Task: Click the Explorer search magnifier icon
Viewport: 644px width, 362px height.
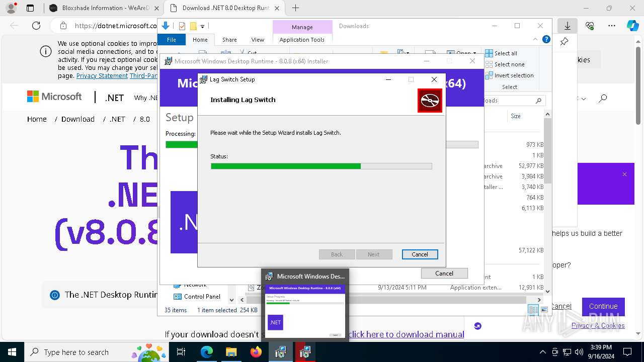Action: 538,101
